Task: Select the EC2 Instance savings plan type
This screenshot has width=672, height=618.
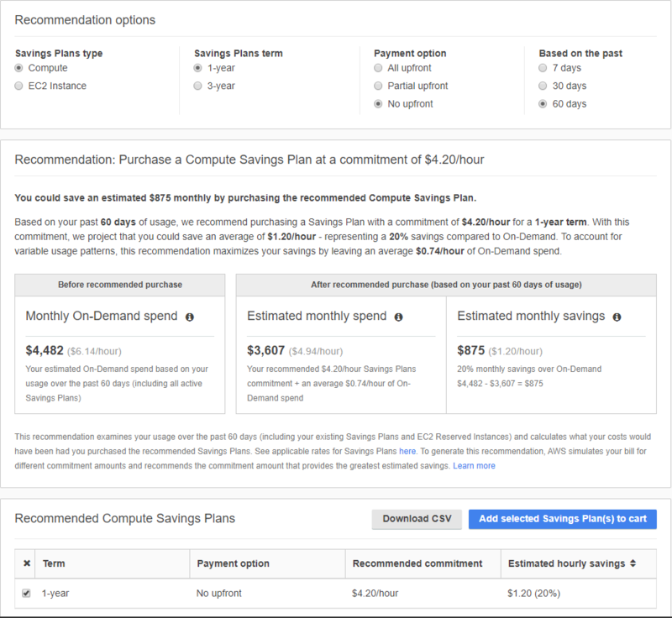Action: (x=19, y=86)
